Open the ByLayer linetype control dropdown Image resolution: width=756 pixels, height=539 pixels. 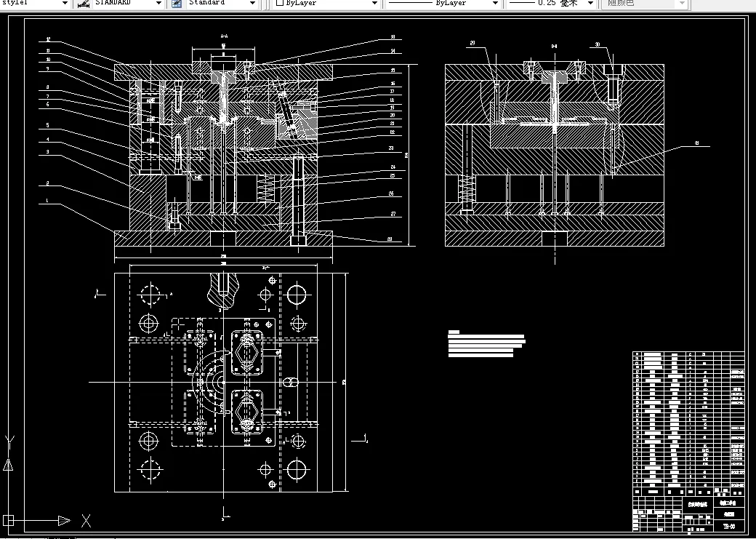[x=495, y=3]
